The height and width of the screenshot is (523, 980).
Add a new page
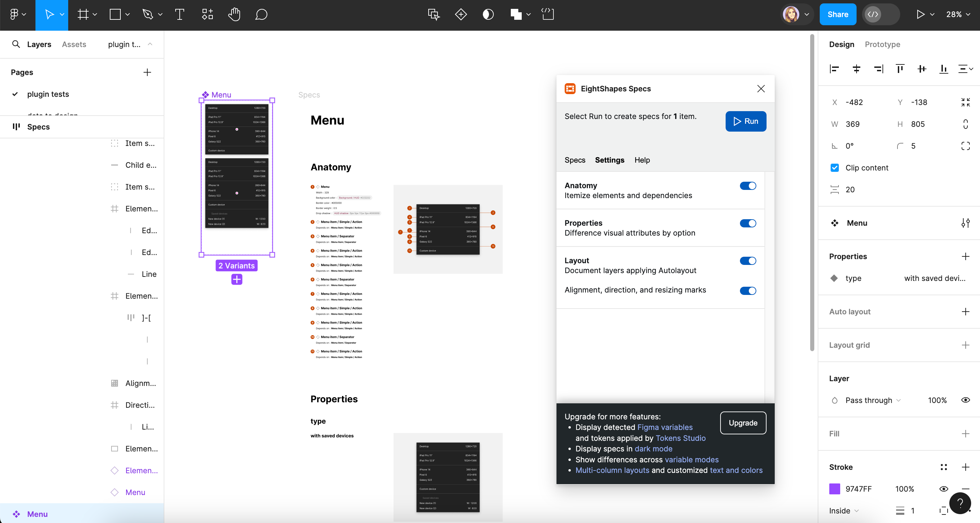point(147,72)
